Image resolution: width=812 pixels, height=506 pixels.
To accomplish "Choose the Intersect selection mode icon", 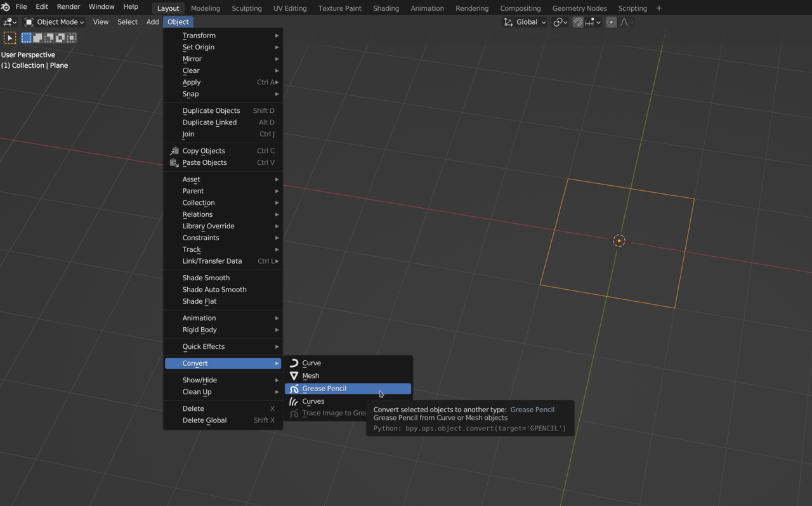I will [x=72, y=38].
